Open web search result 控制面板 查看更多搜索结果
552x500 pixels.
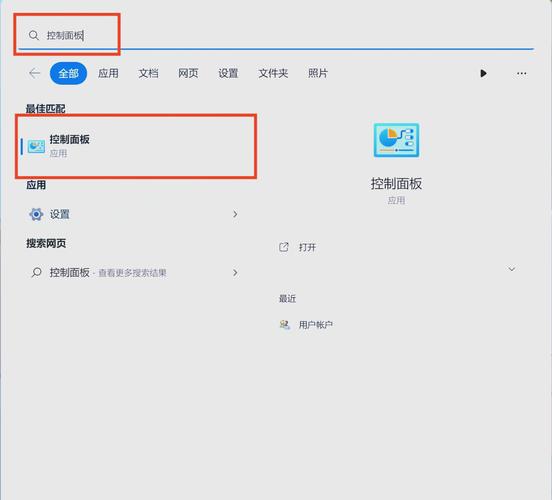click(x=136, y=273)
